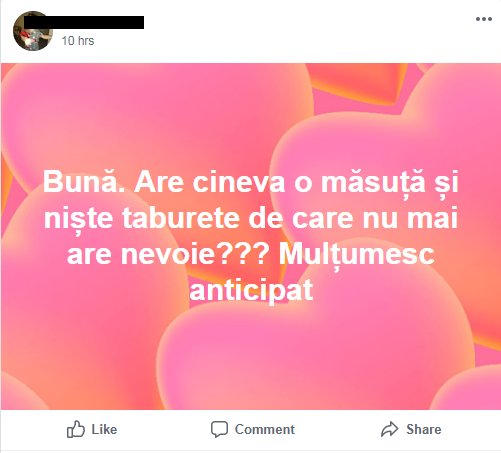Click the curved arrow Share icon
Screen dimensions: 501x453
(389, 429)
